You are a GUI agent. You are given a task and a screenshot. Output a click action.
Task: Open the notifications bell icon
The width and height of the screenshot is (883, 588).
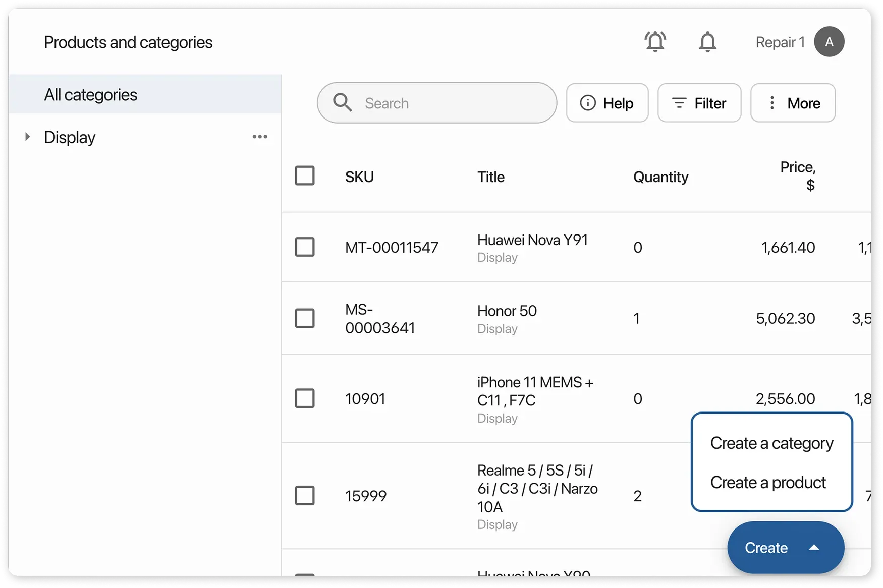pos(707,42)
